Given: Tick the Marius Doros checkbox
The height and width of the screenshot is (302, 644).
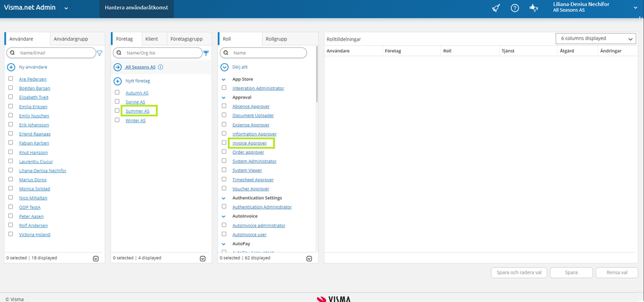Looking at the screenshot, I should tap(11, 179).
